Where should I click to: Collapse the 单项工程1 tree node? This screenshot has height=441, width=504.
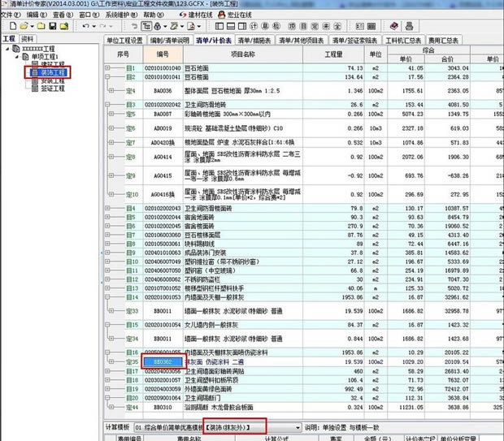tap(17, 57)
